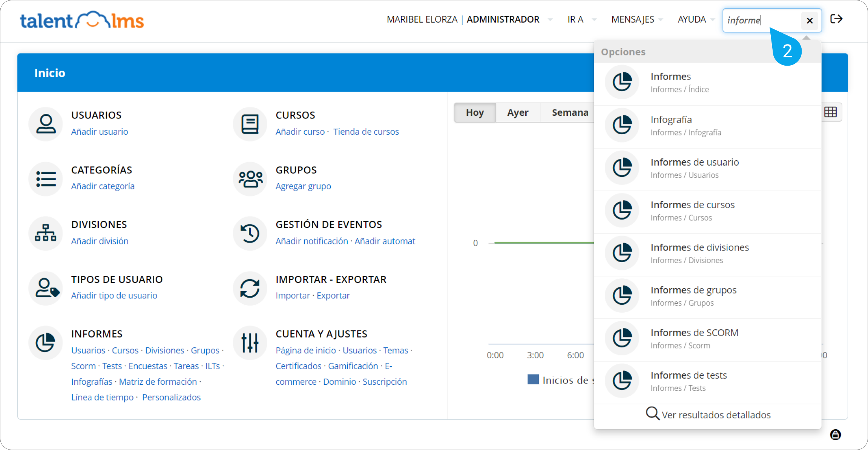Viewport: 868px width, 450px height.
Task: Click the TalentLMS logo
Action: tap(82, 20)
